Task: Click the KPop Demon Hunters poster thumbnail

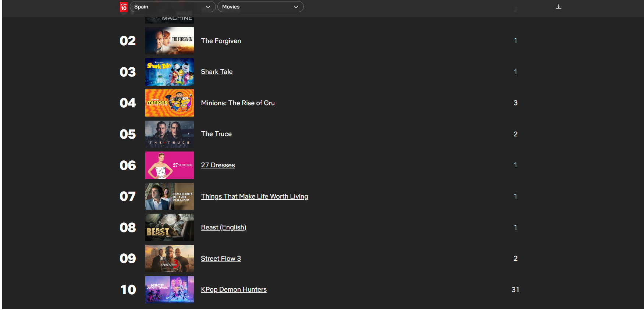Action: coord(169,289)
